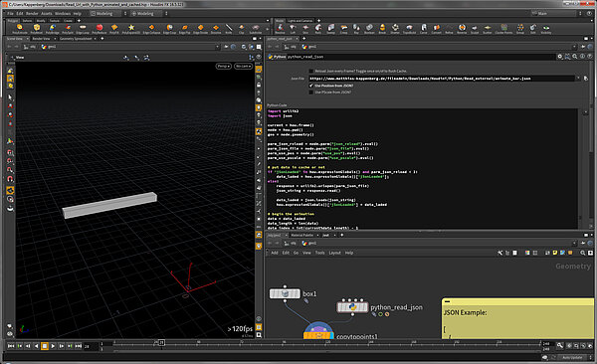Select the Clip shelf tool

click(x=242, y=29)
